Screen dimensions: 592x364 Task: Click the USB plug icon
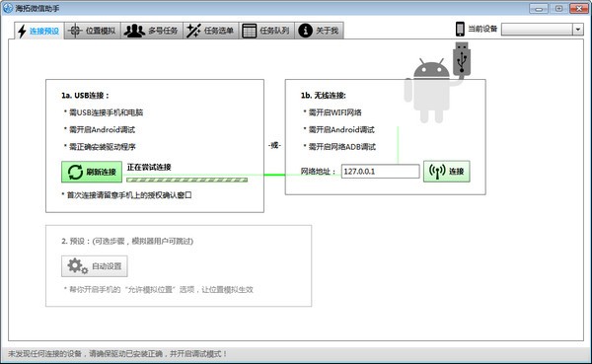click(x=462, y=58)
